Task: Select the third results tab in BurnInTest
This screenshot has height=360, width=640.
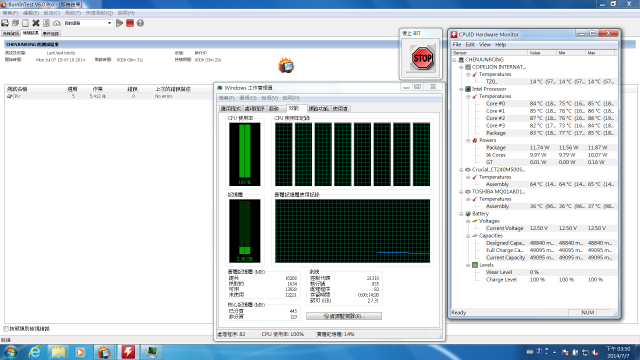Action: (x=51, y=33)
